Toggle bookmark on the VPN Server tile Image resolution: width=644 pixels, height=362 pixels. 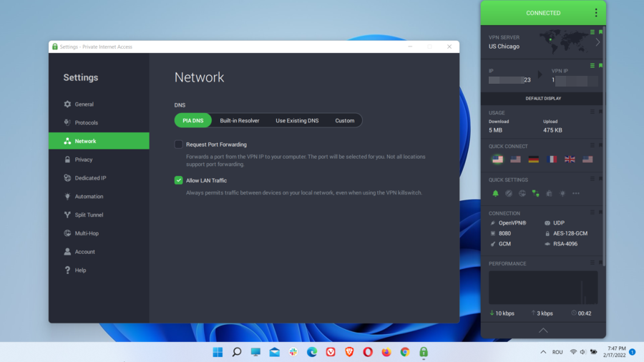click(600, 32)
